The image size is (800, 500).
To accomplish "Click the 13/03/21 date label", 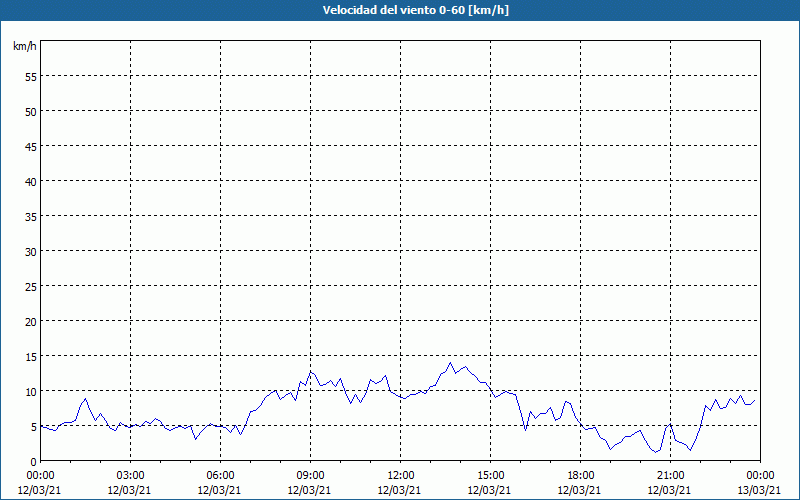I will click(x=760, y=490).
